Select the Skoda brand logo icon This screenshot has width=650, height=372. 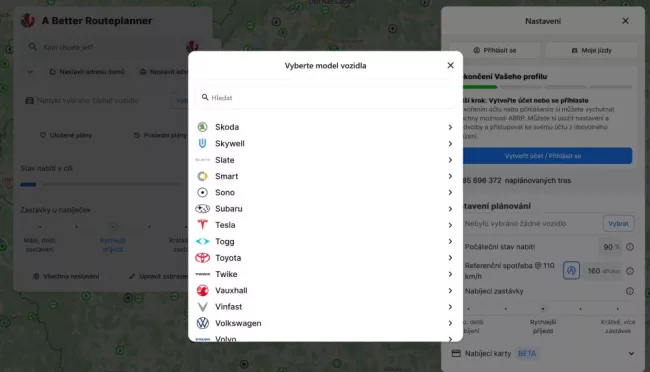pos(202,127)
